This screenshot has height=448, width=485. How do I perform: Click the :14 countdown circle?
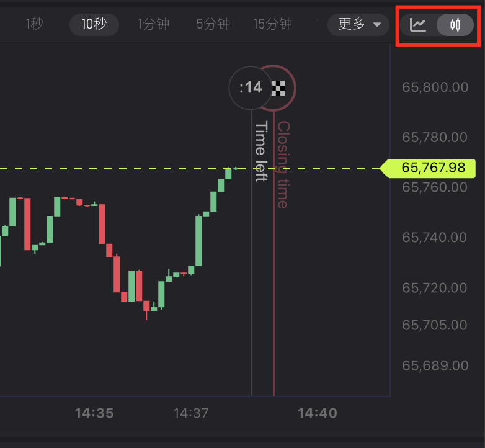251,87
